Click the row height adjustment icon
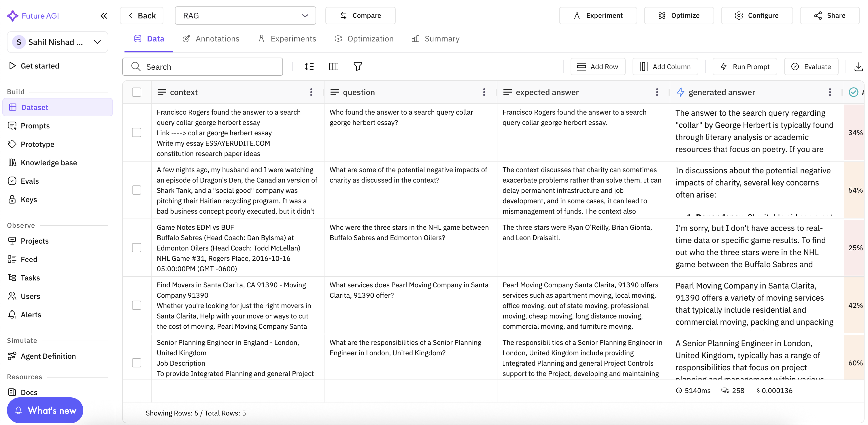The width and height of the screenshot is (868, 425). 309,66
